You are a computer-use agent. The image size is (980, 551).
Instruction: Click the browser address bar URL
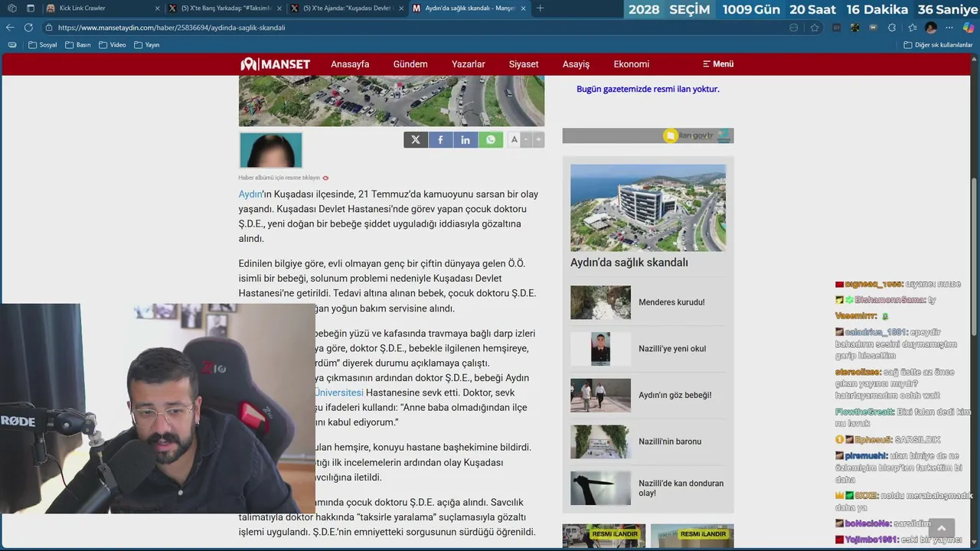pyautogui.click(x=171, y=28)
